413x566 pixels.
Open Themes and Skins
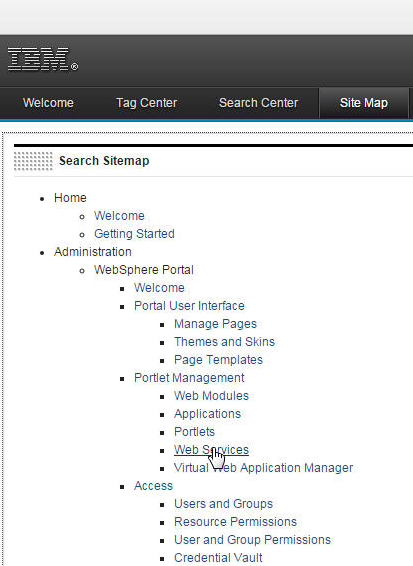(225, 342)
